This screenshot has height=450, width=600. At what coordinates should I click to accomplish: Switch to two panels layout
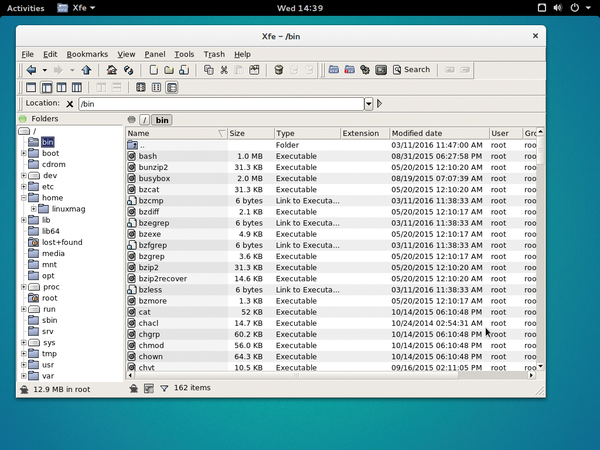point(62,88)
